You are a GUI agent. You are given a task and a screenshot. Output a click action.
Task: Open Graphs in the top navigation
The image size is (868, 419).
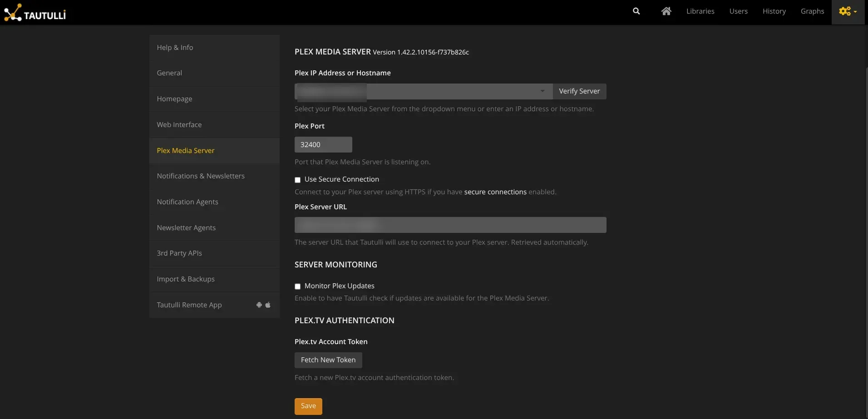[812, 11]
